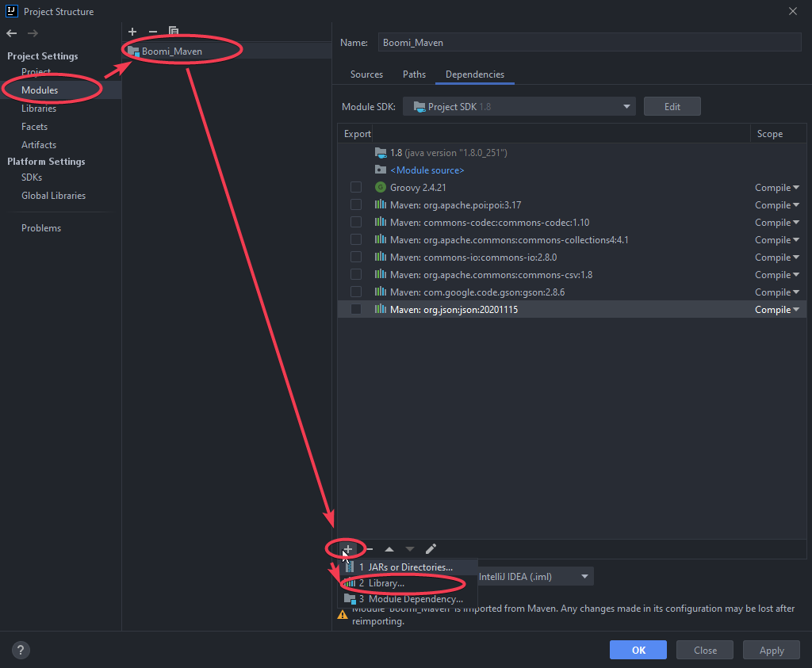Click the back navigation arrow

(11, 33)
